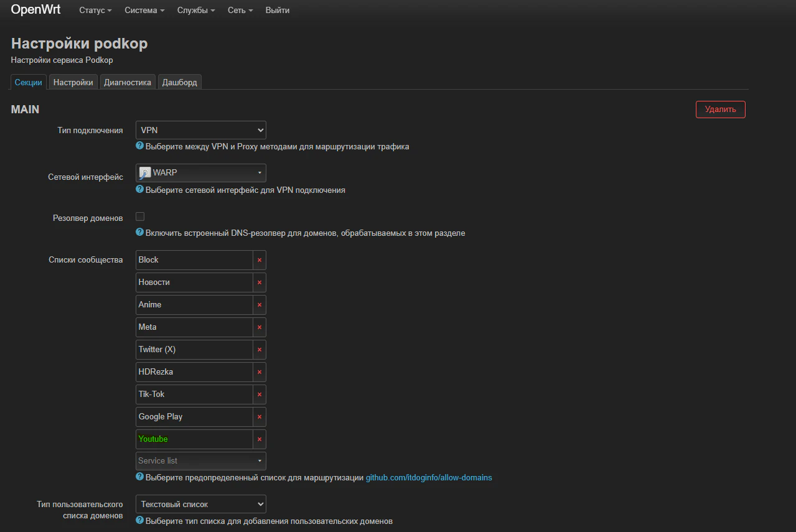Click the Google Play list item field
796x532 pixels.
(194, 417)
